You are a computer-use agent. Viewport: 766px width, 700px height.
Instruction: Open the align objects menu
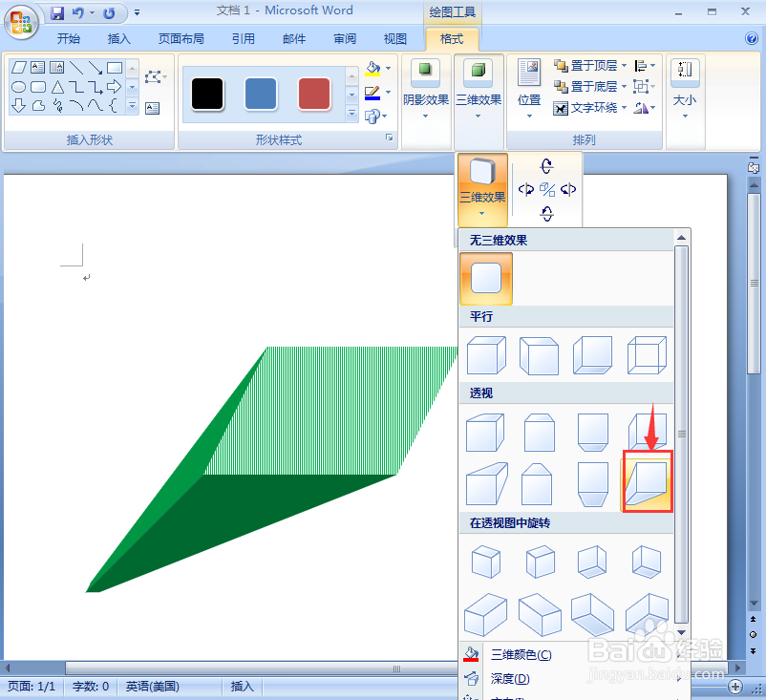tap(645, 66)
